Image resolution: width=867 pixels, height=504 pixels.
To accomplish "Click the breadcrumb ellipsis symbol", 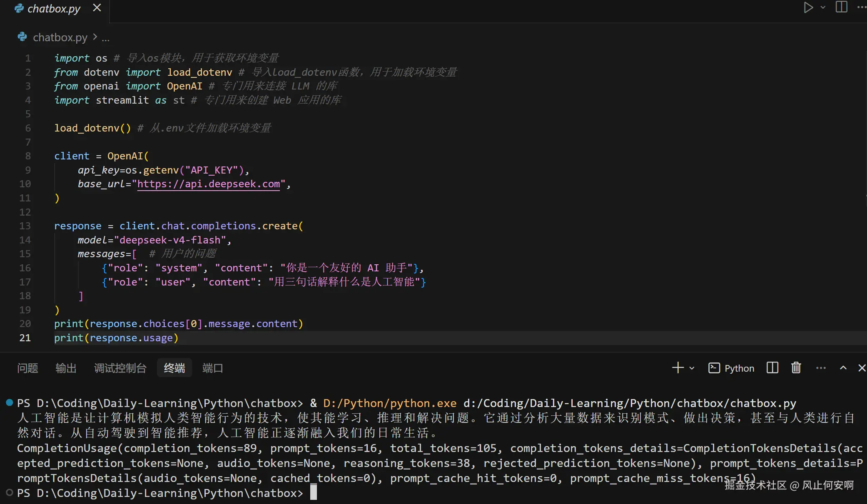I will coord(106,39).
